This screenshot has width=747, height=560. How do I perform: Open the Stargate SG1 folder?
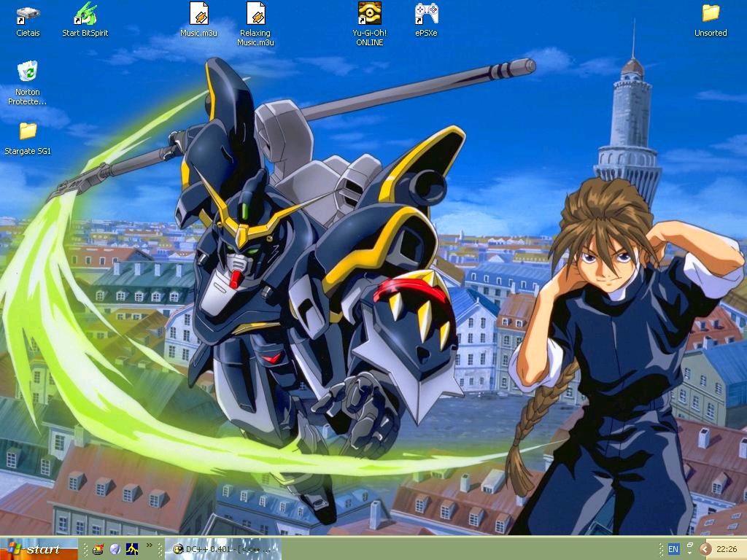(x=28, y=139)
